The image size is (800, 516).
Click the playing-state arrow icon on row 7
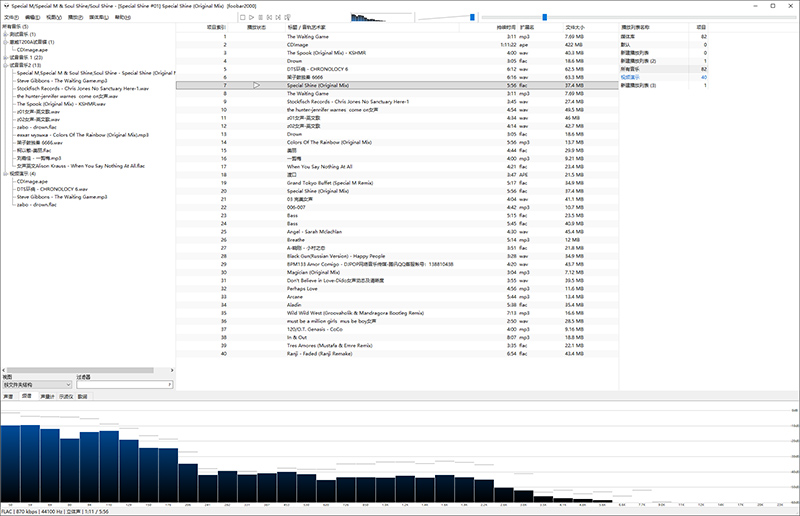point(257,85)
